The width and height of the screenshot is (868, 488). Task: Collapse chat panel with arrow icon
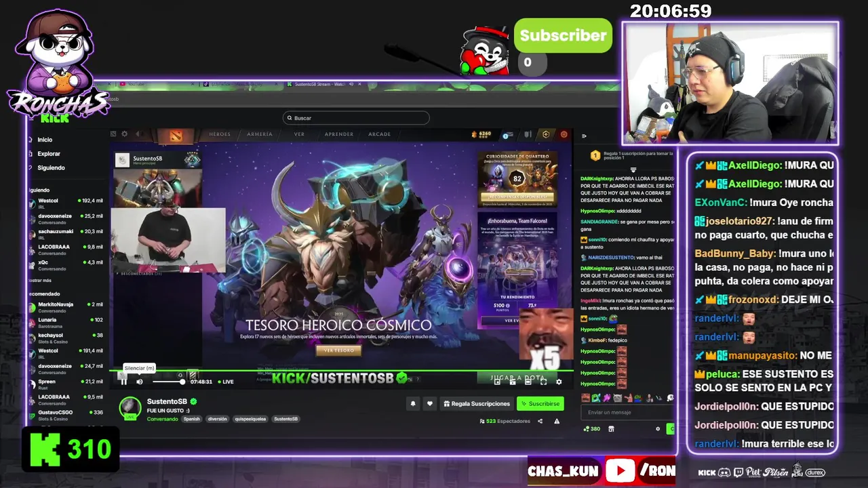(584, 136)
